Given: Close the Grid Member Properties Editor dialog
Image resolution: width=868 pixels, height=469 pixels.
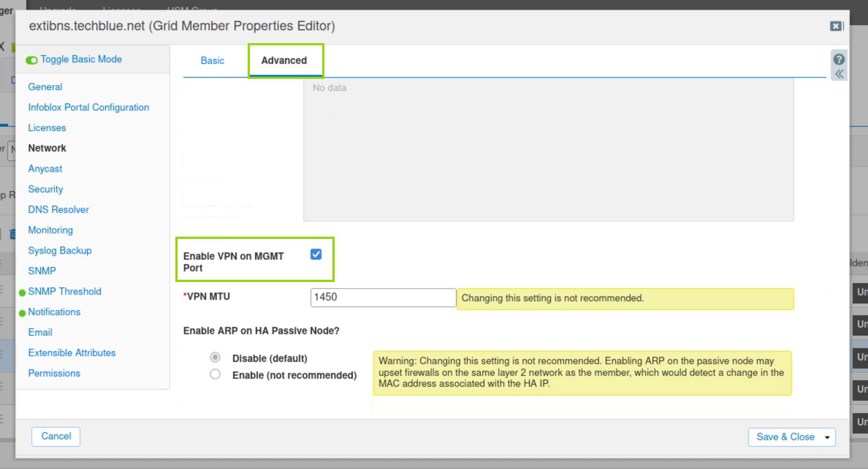Looking at the screenshot, I should tap(835, 26).
